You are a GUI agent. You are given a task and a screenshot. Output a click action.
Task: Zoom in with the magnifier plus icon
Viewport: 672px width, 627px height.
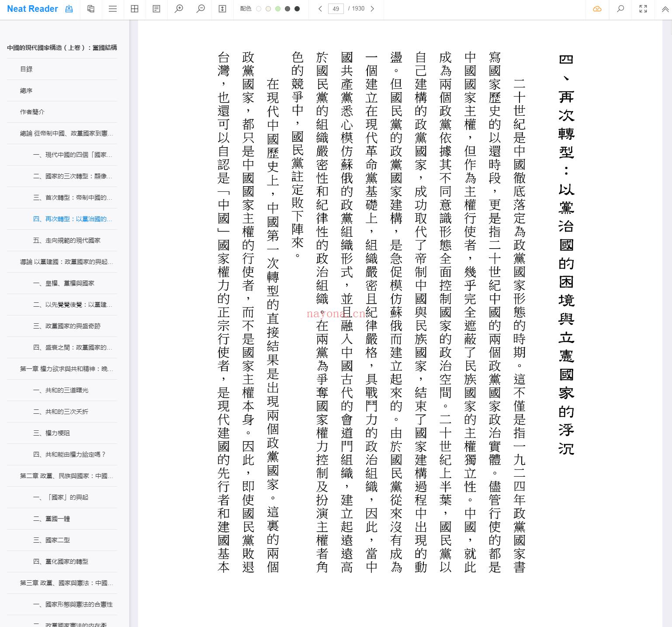click(x=179, y=9)
